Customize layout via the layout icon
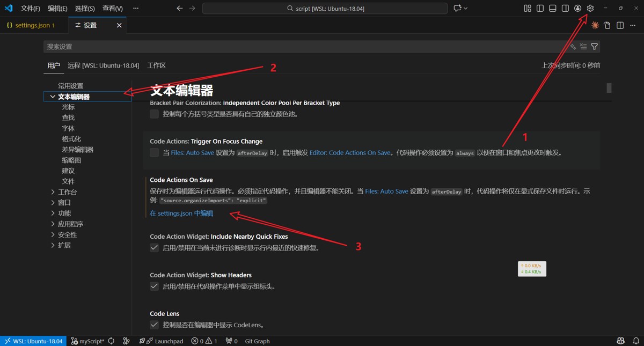 528,9
